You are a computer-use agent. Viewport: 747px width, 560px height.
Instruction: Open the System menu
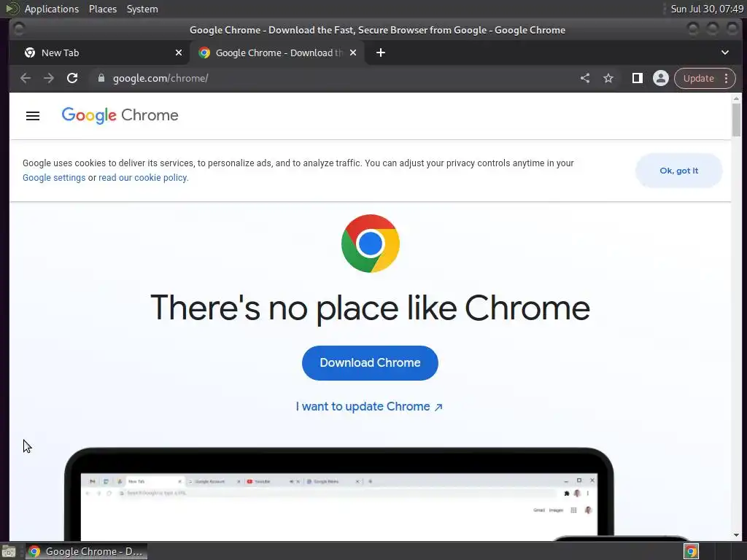tap(142, 9)
